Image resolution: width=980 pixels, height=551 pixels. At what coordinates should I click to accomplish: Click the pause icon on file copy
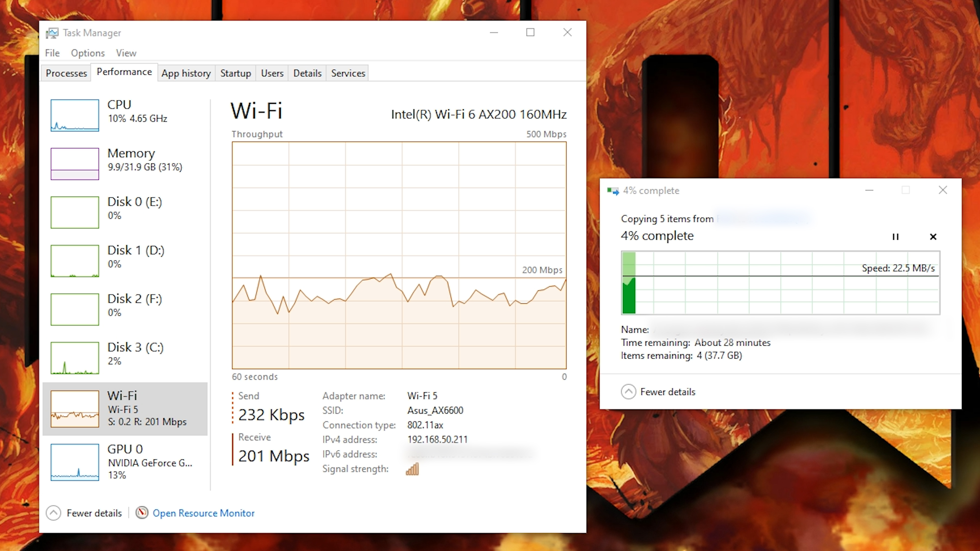pos(896,237)
